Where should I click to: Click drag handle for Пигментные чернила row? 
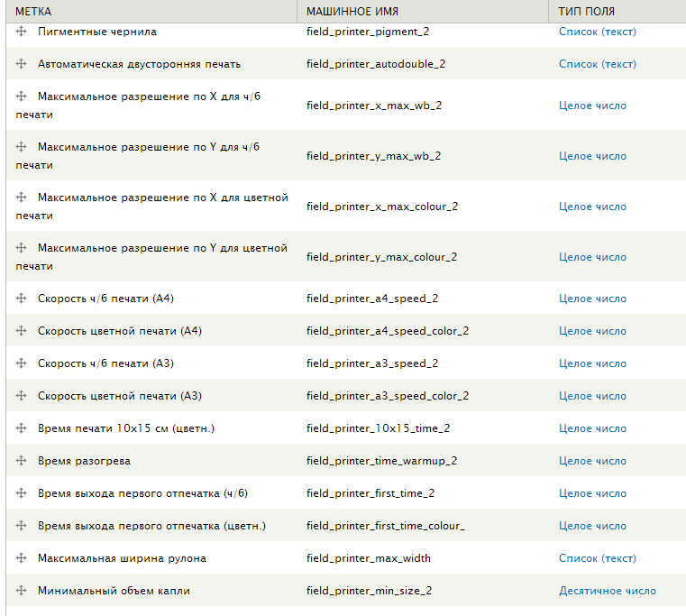pyautogui.click(x=22, y=32)
